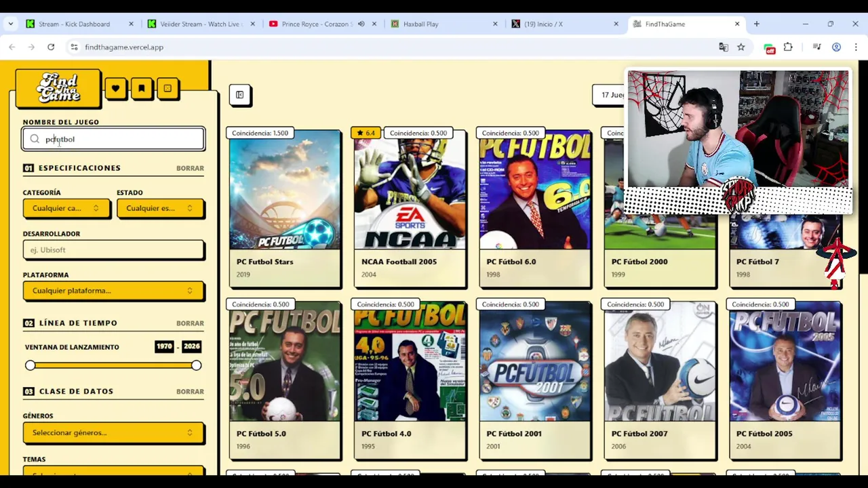The width and height of the screenshot is (868, 488).
Task: Open site information icon in address bar
Action: 74,47
